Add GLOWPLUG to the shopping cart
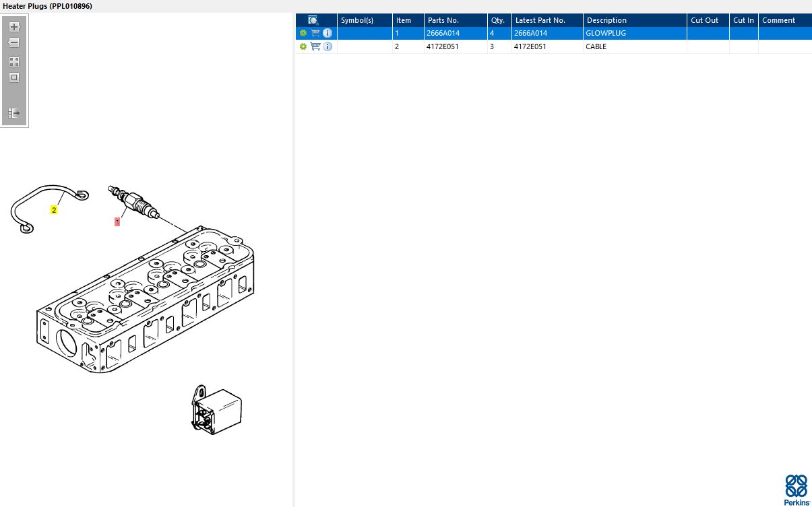812x507 pixels. coord(315,33)
